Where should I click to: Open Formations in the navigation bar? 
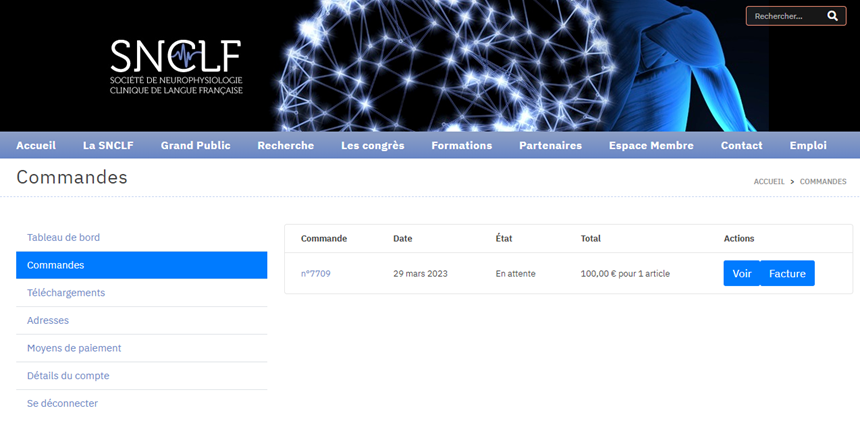point(461,145)
